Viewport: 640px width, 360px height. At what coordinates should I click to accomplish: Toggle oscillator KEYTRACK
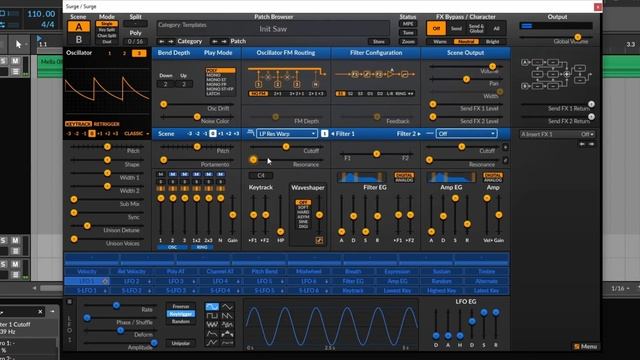tap(78, 124)
